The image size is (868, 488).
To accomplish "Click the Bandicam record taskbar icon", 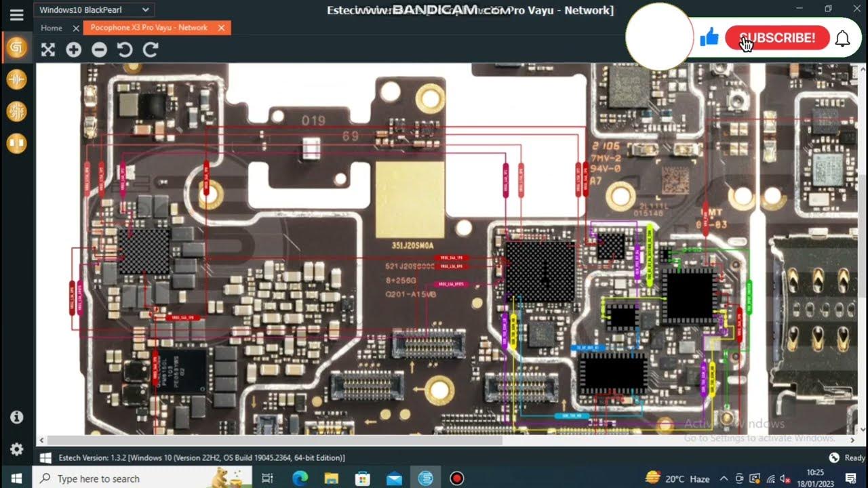I will pos(457,479).
